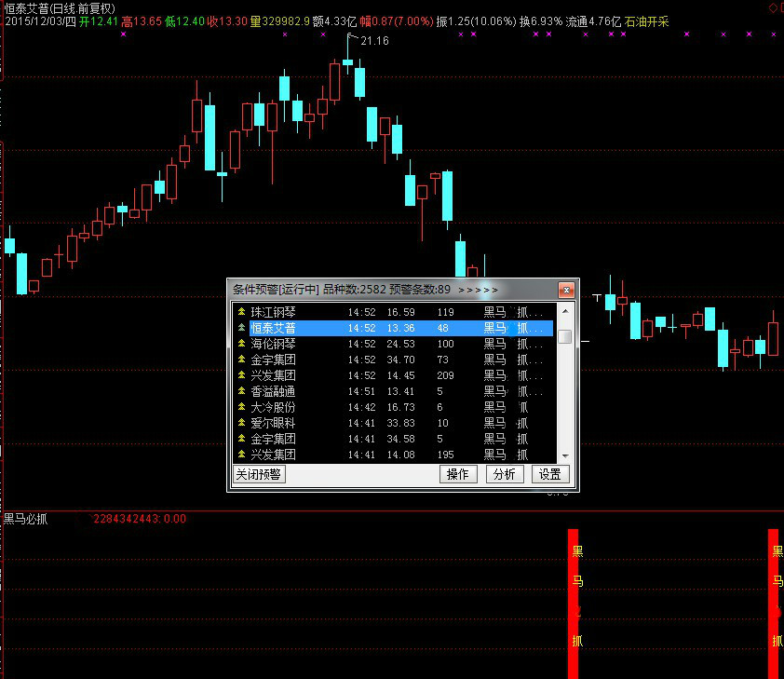Select the 兴发集团 row priced 14.45
Viewport: 784px width, 679px height.
(x=393, y=375)
